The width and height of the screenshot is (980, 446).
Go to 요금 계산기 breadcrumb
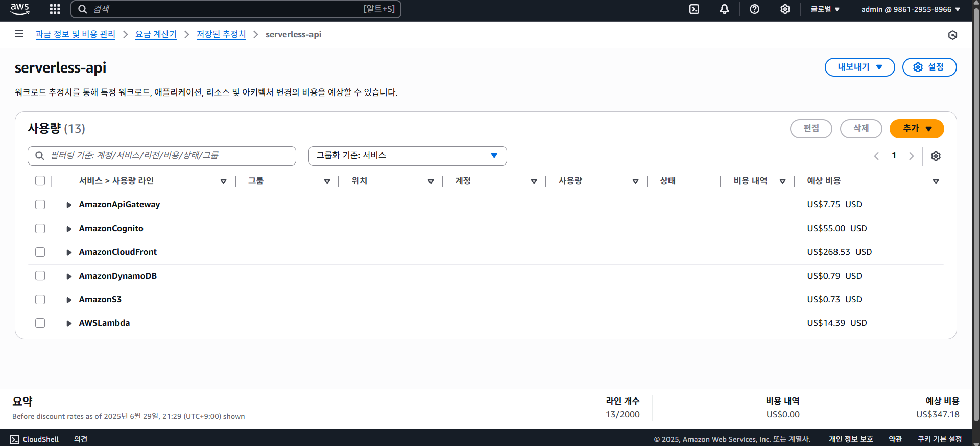(x=156, y=34)
